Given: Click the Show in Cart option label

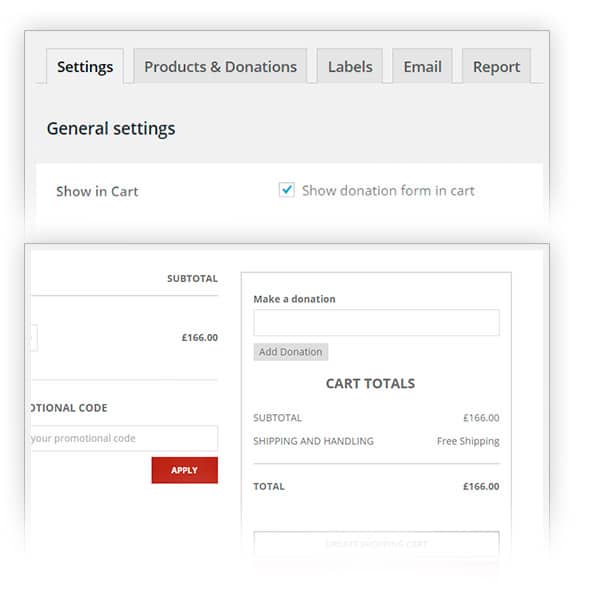Looking at the screenshot, I should [97, 191].
